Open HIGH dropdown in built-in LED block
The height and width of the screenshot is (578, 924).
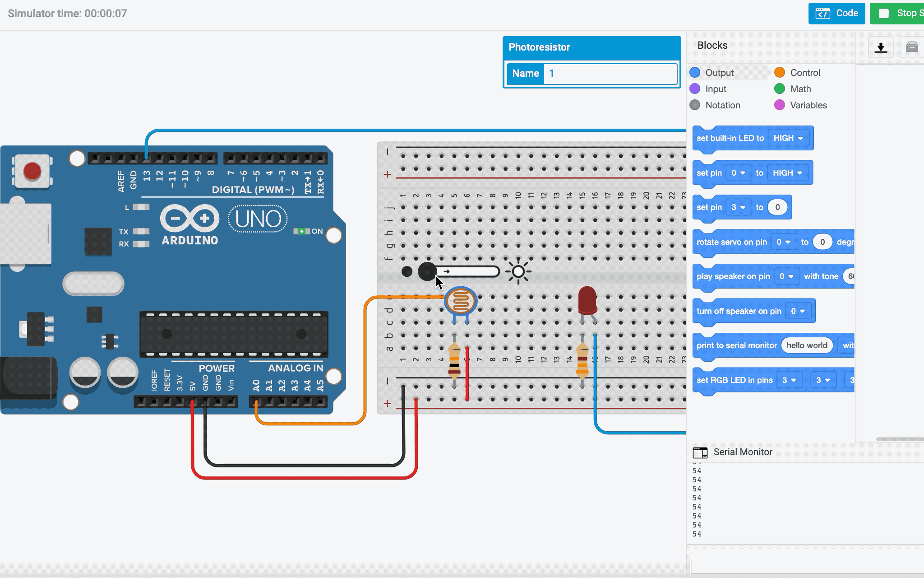[788, 138]
